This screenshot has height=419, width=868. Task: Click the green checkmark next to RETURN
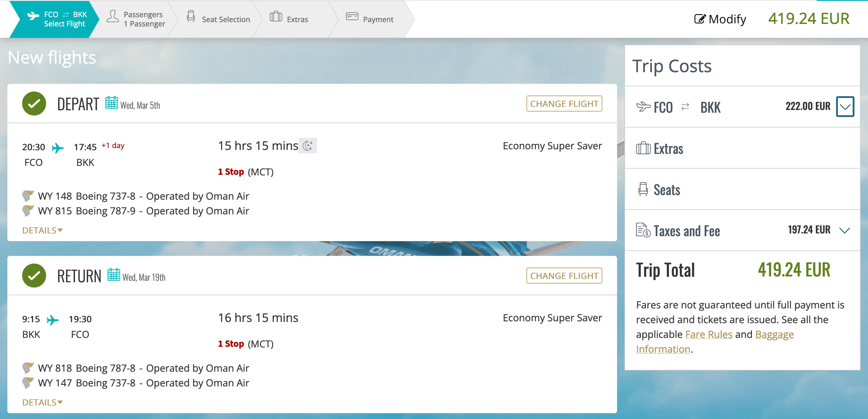coord(34,276)
